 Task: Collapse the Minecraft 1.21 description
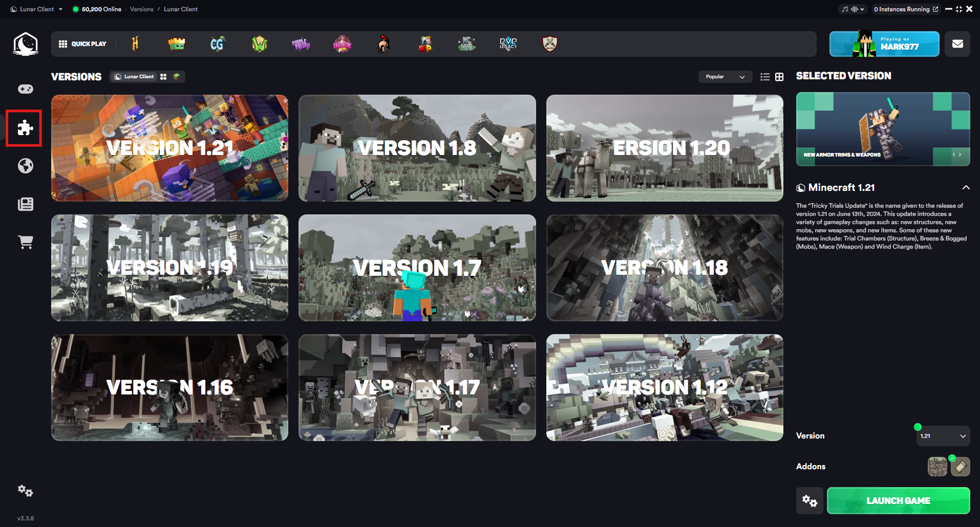point(966,188)
